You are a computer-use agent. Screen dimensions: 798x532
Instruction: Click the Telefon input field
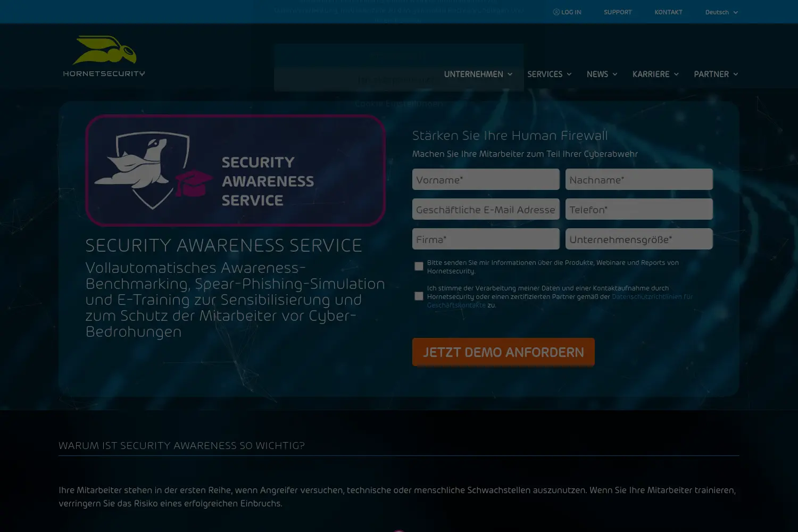(x=639, y=209)
